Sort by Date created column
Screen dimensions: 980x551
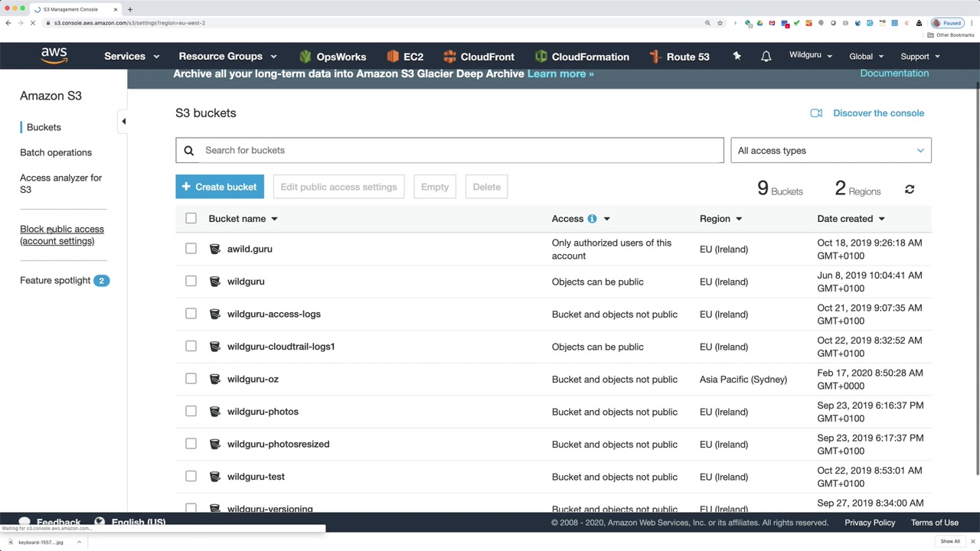[851, 219]
